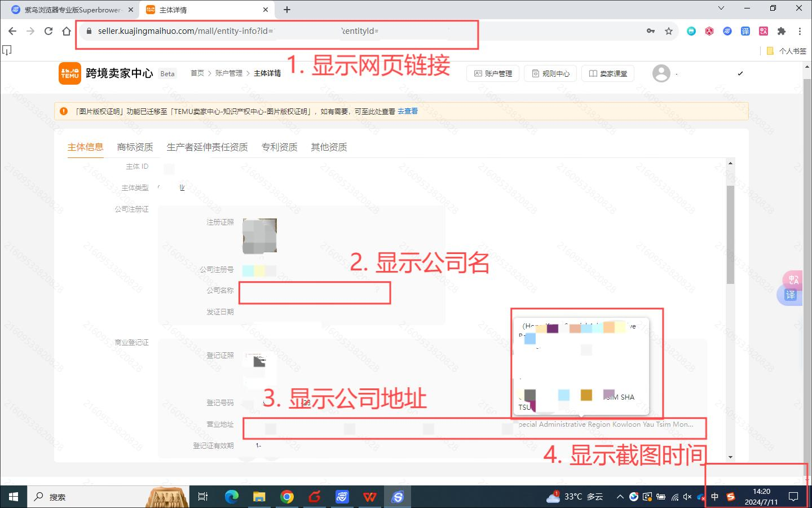The image size is (812, 508).
Task: Reload the page with the refresh icon
Action: tap(48, 31)
